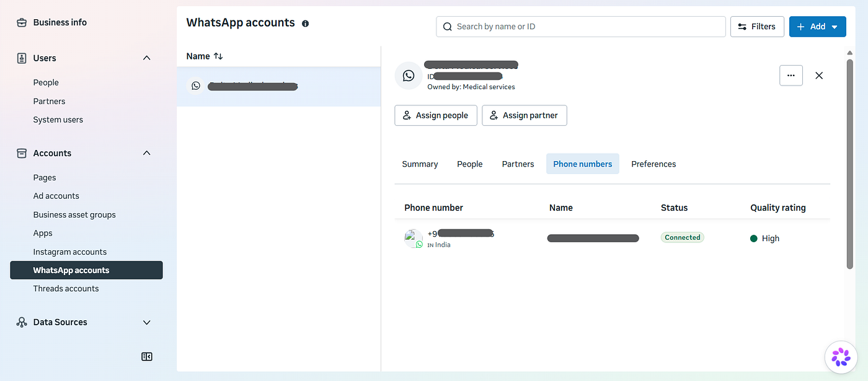Click the phone number profile thumbnail

[414, 239]
